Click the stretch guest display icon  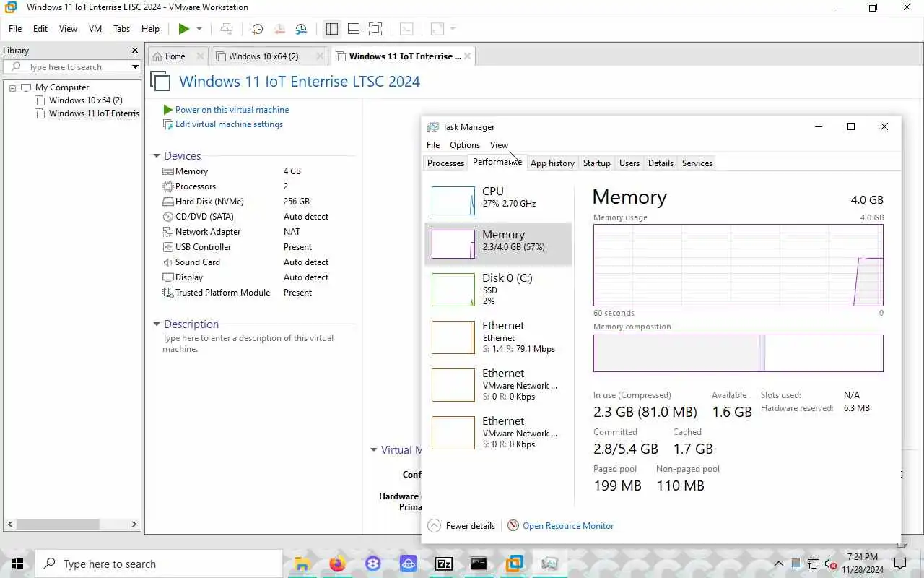437,29
